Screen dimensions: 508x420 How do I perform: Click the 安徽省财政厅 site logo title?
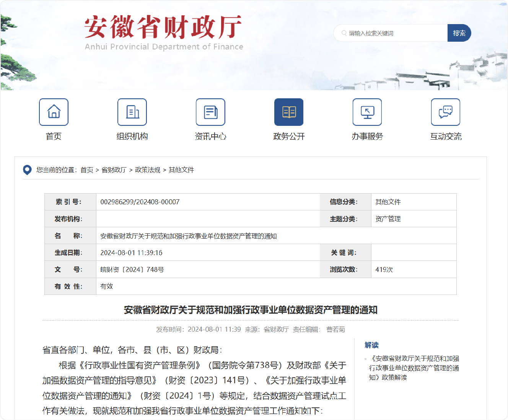point(163,28)
